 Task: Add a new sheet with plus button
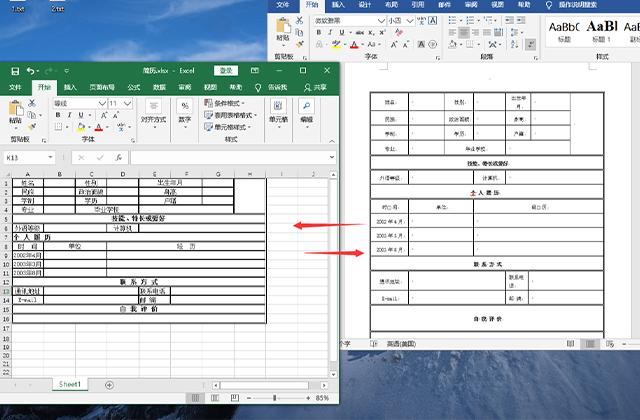tap(109, 385)
